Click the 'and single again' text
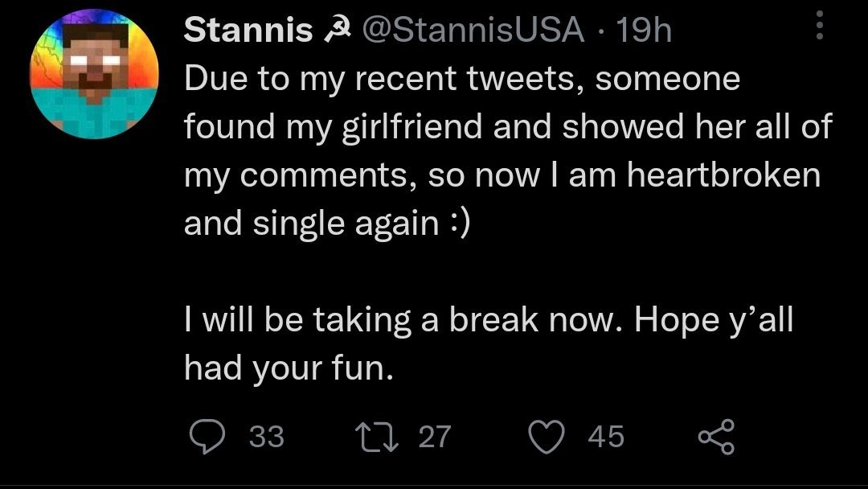 pyautogui.click(x=311, y=224)
